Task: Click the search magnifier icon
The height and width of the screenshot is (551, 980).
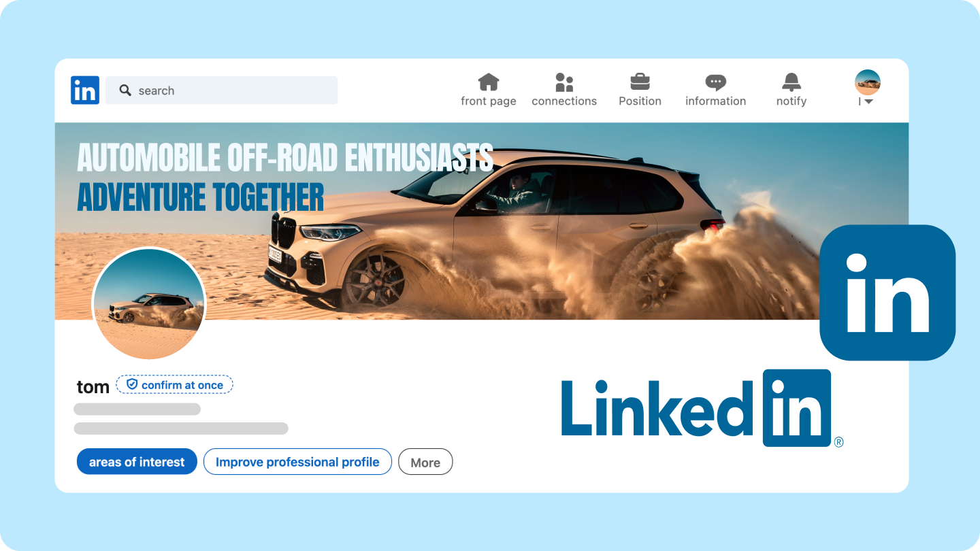Action: click(x=125, y=90)
